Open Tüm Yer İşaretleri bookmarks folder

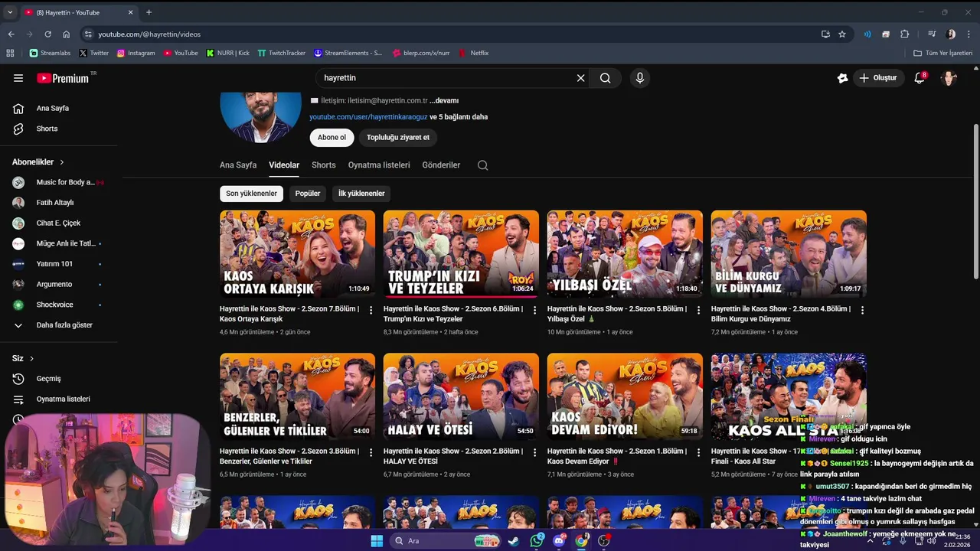pos(943,53)
